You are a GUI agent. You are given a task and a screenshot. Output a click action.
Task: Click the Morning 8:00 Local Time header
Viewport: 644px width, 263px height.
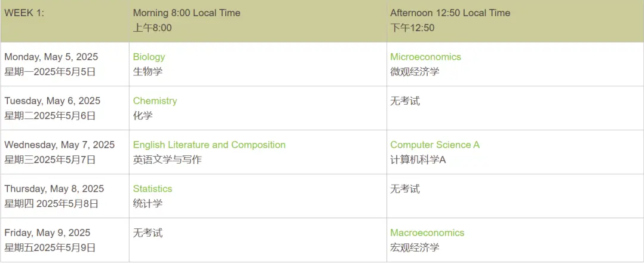(258, 21)
